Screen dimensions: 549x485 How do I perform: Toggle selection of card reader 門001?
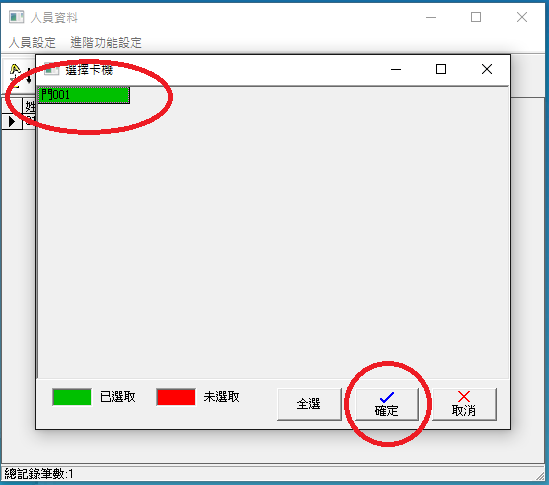[83, 95]
